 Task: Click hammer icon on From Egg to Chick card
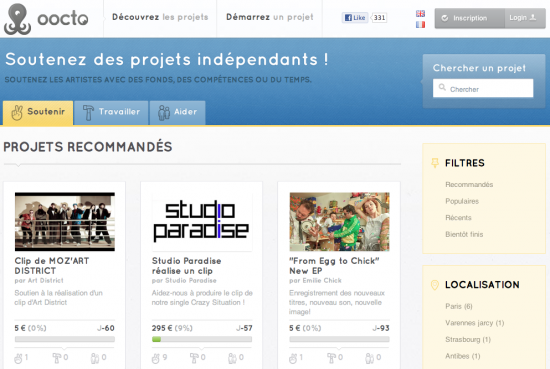tap(331, 358)
